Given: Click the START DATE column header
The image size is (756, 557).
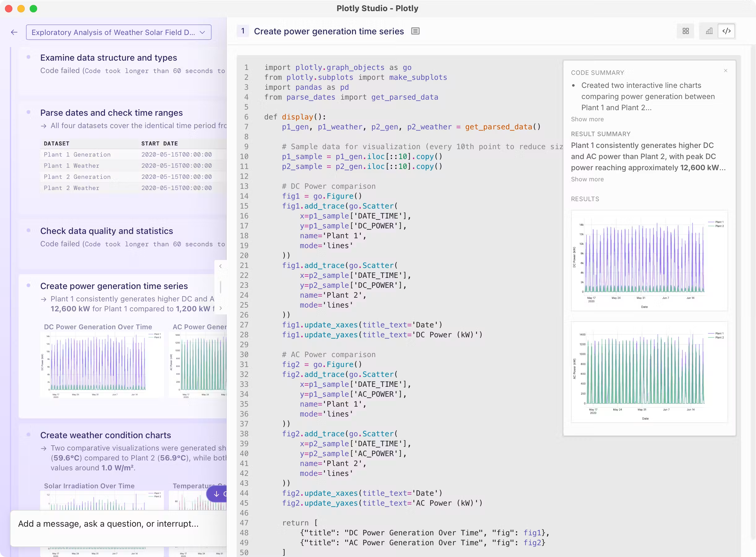Looking at the screenshot, I should pyautogui.click(x=159, y=143).
